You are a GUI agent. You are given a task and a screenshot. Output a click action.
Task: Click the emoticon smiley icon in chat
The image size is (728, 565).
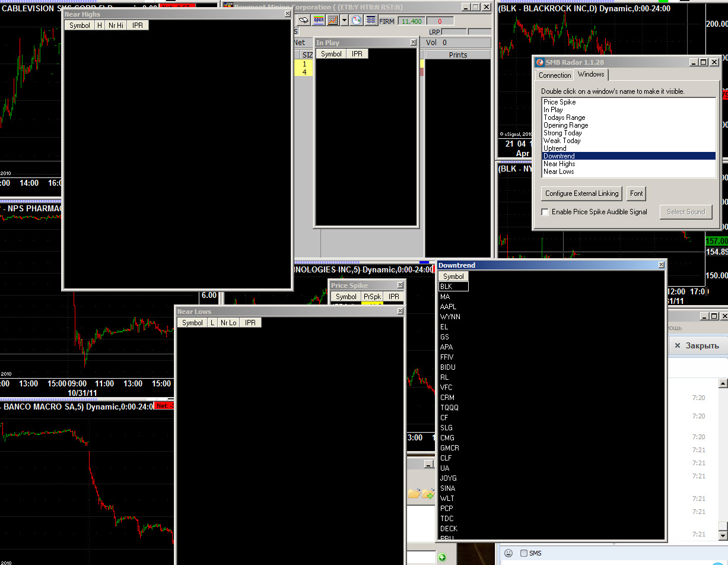tap(508, 553)
